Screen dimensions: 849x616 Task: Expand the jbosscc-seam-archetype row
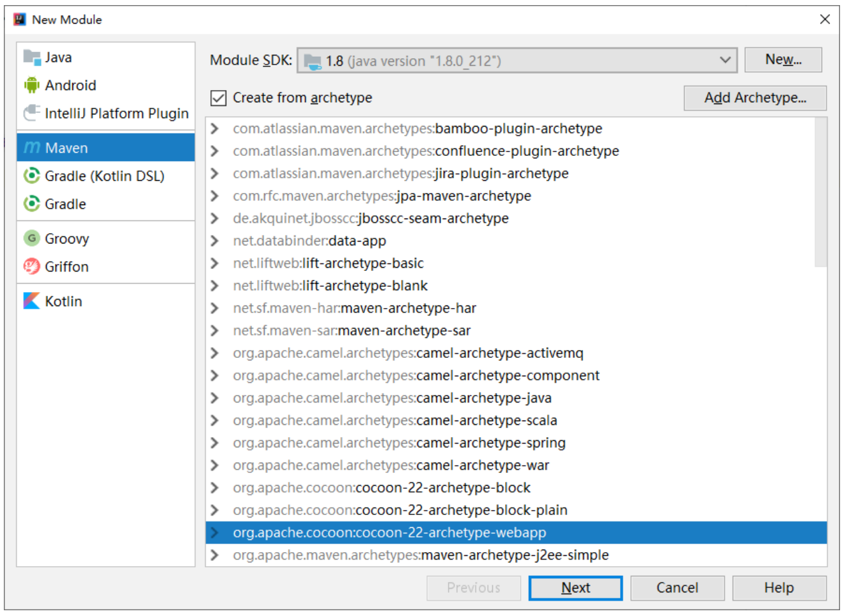[x=215, y=218]
